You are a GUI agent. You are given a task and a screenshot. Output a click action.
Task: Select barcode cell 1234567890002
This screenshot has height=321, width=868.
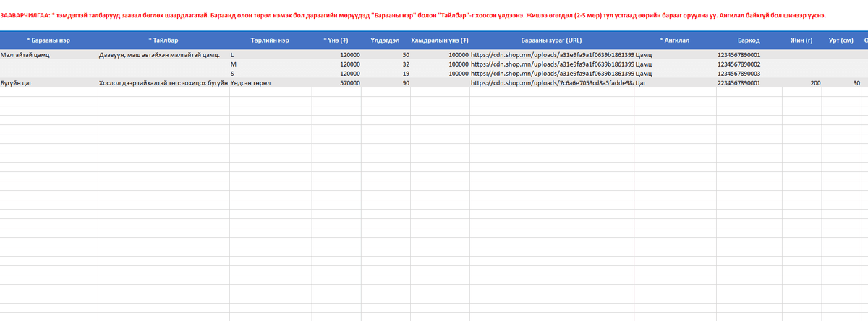click(x=739, y=64)
